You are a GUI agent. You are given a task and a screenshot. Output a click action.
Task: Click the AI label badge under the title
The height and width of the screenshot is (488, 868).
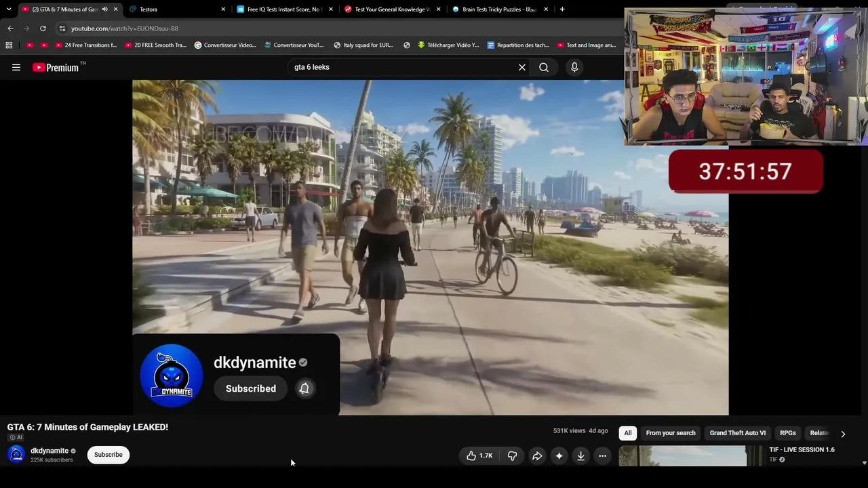tap(15, 438)
